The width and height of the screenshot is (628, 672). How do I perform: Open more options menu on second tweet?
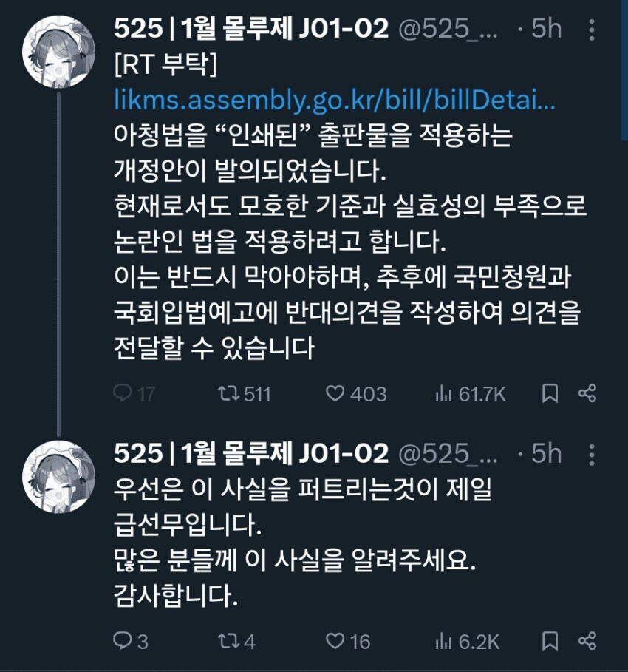(x=592, y=455)
